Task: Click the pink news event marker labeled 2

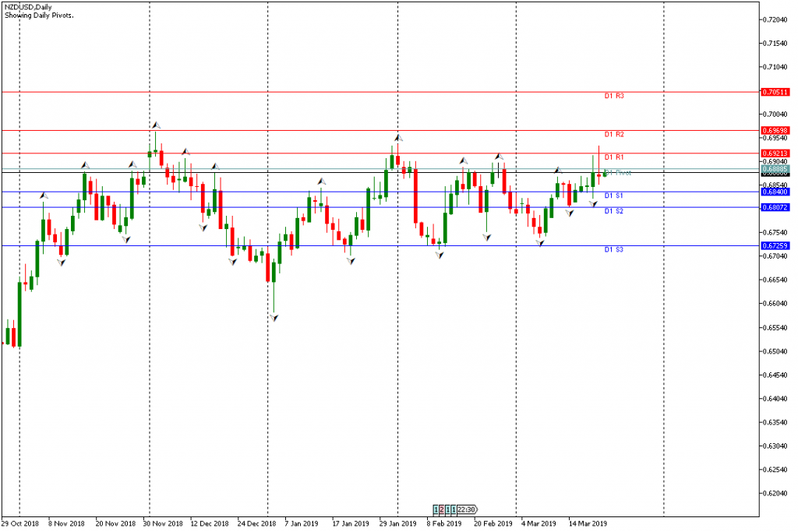Action: point(443,509)
